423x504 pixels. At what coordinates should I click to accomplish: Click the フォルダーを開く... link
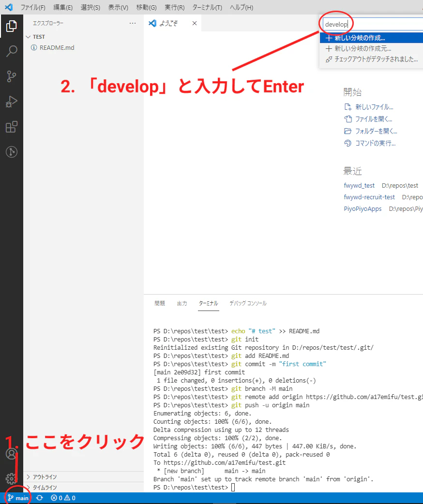coord(371,131)
